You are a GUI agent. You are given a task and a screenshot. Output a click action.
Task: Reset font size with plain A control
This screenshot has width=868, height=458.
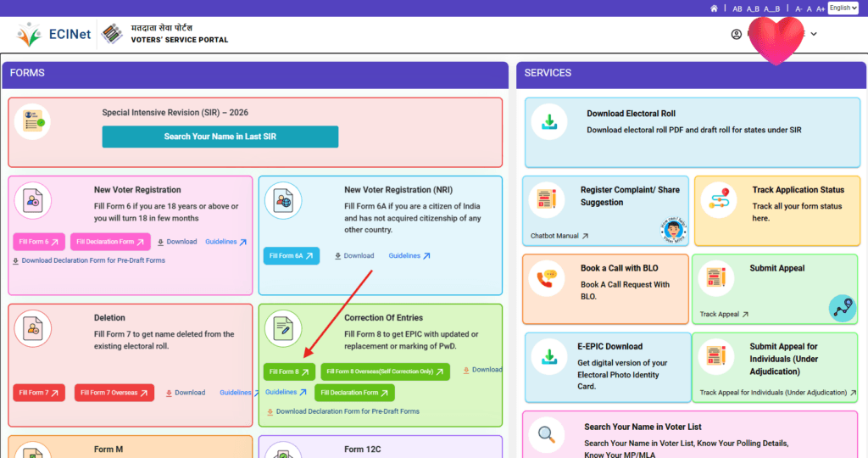(x=810, y=8)
